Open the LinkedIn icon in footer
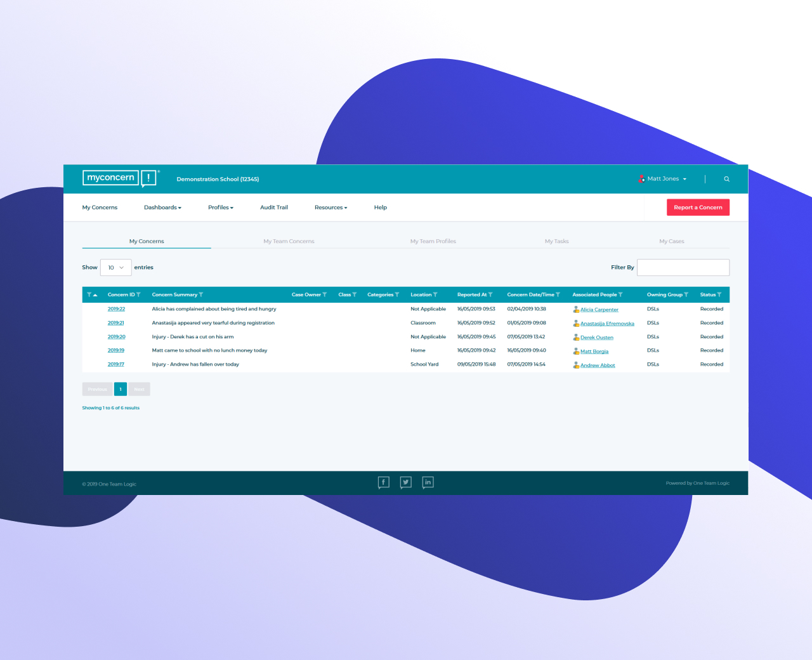The height and width of the screenshot is (660, 812). coord(428,482)
